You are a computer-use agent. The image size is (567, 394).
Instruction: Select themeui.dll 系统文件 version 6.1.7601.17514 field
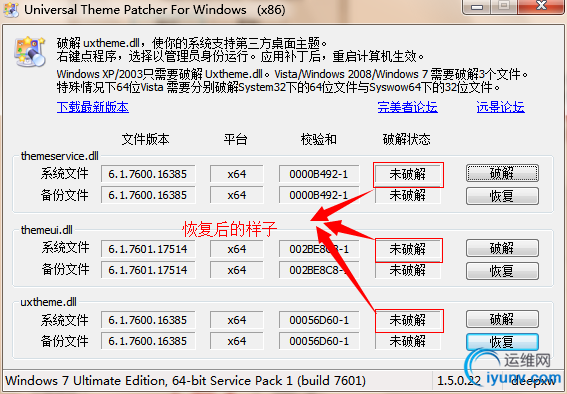tap(148, 249)
